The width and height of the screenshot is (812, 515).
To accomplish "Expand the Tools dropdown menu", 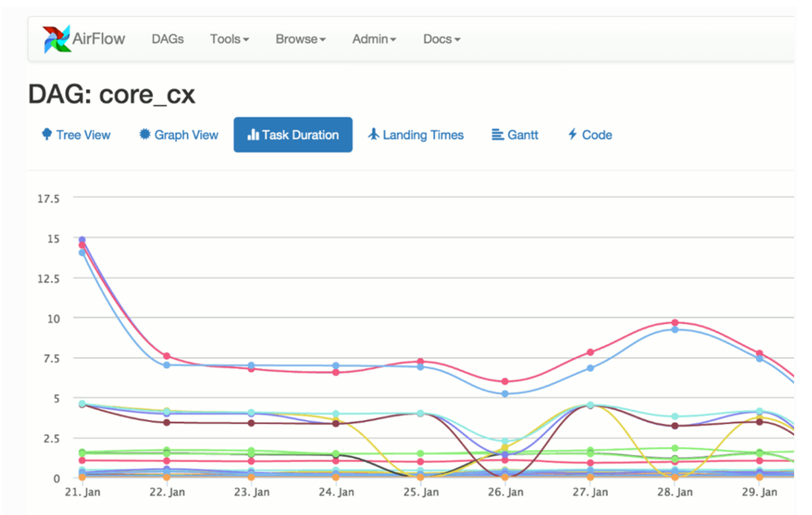I will tap(229, 39).
